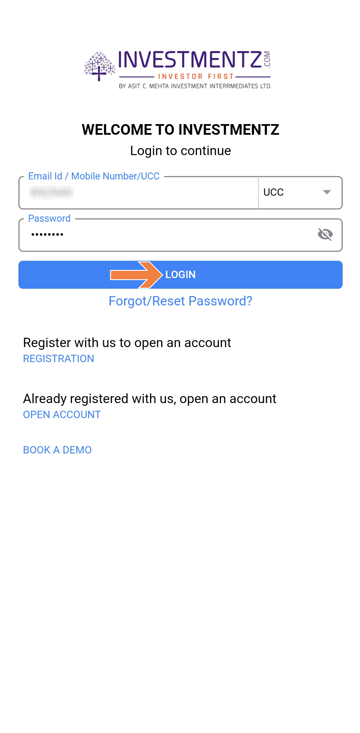Image resolution: width=360 pixels, height=733 pixels.
Task: Expand the UCC dropdown arrow
Action: [x=327, y=192]
